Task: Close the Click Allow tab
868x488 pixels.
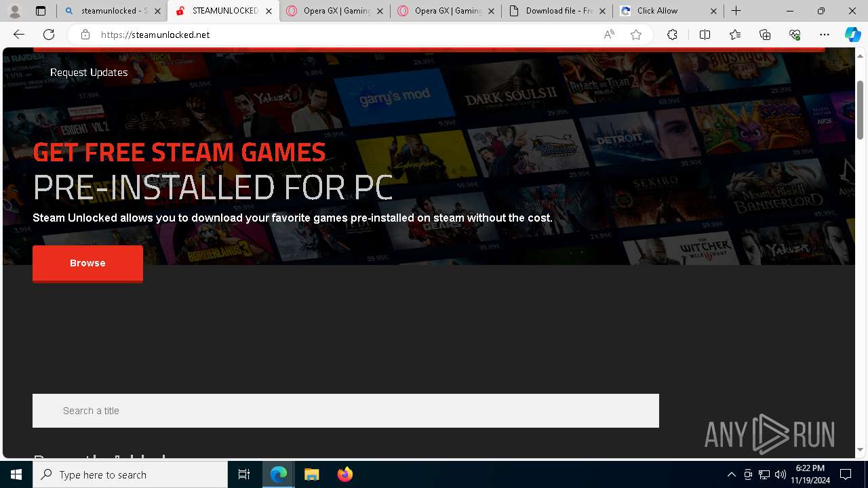Action: [x=713, y=11]
